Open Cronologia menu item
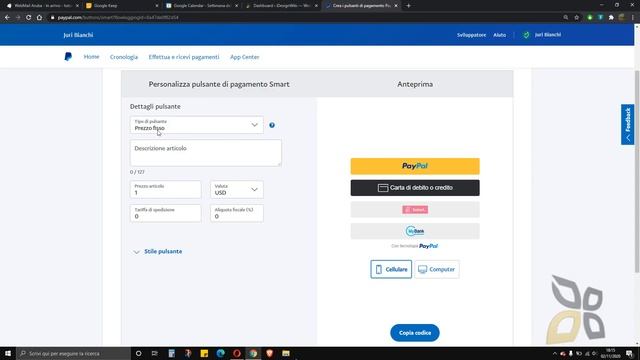 [124, 57]
